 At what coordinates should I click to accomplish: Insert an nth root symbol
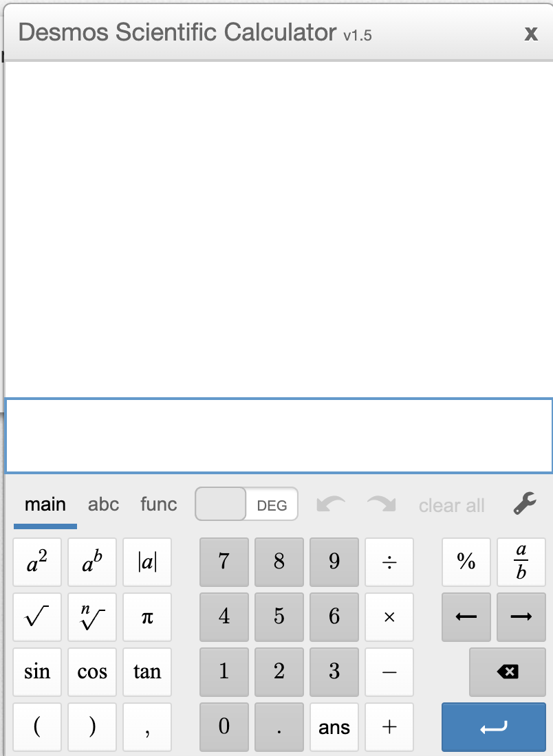(92, 616)
